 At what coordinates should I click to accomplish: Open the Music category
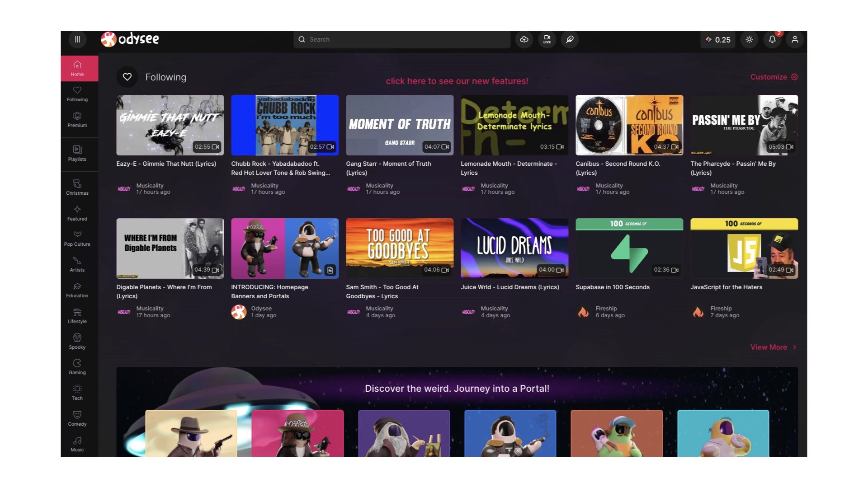(x=77, y=444)
